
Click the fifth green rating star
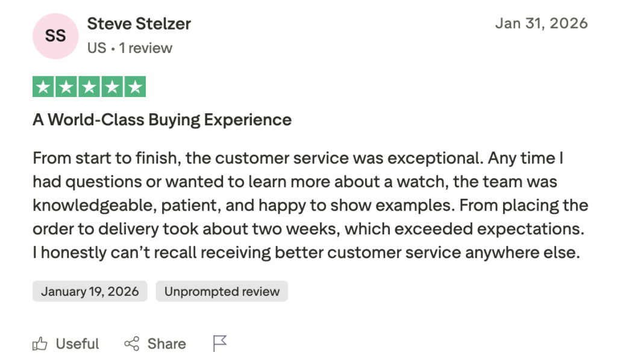point(134,87)
